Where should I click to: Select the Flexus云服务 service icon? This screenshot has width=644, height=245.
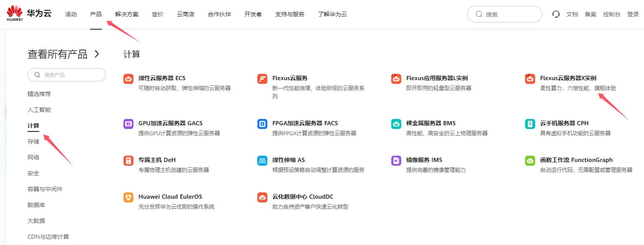click(262, 78)
